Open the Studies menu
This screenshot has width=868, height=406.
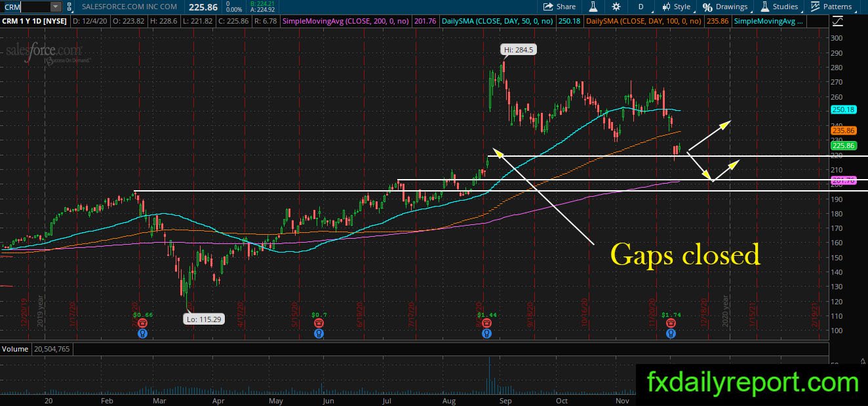click(x=779, y=7)
